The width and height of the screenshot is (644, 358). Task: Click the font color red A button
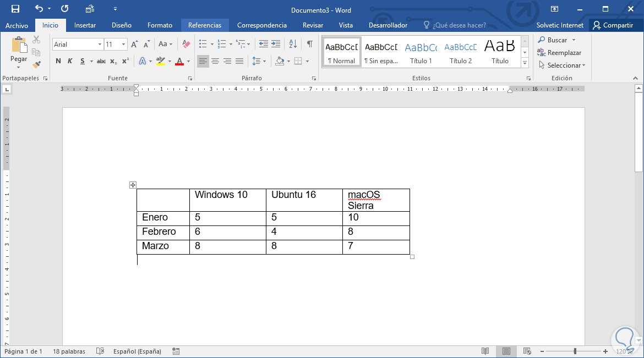tap(179, 62)
